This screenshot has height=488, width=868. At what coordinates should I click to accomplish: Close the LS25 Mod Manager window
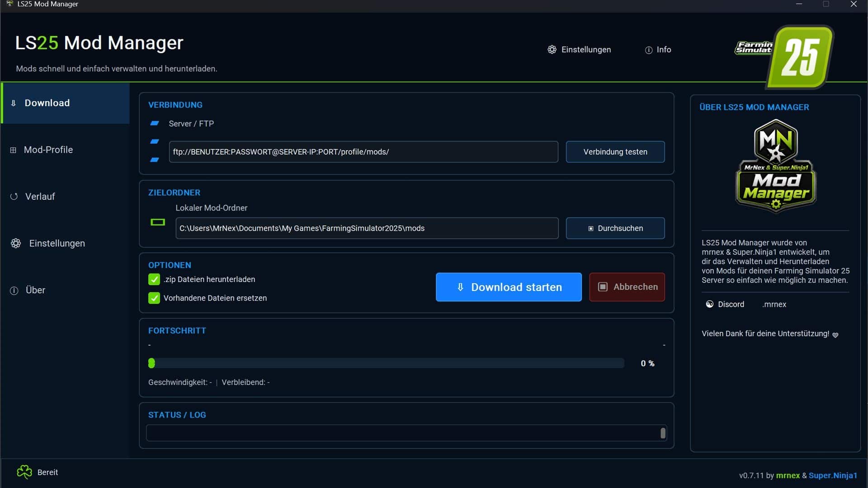(854, 4)
